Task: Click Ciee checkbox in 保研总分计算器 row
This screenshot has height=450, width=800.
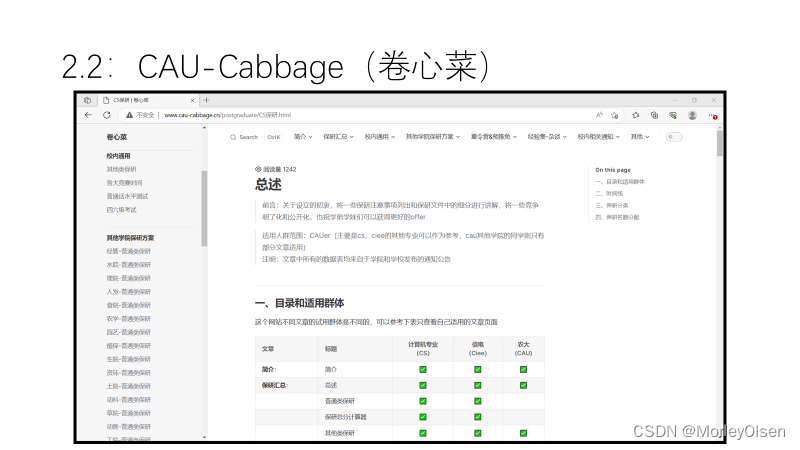Action: pos(478,417)
